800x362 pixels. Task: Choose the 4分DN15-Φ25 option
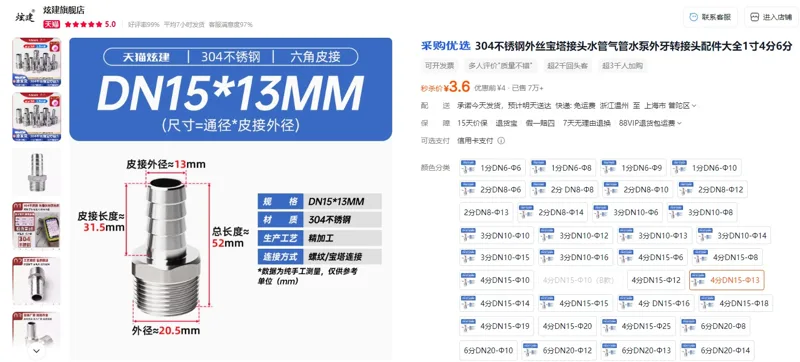[x=638, y=326]
